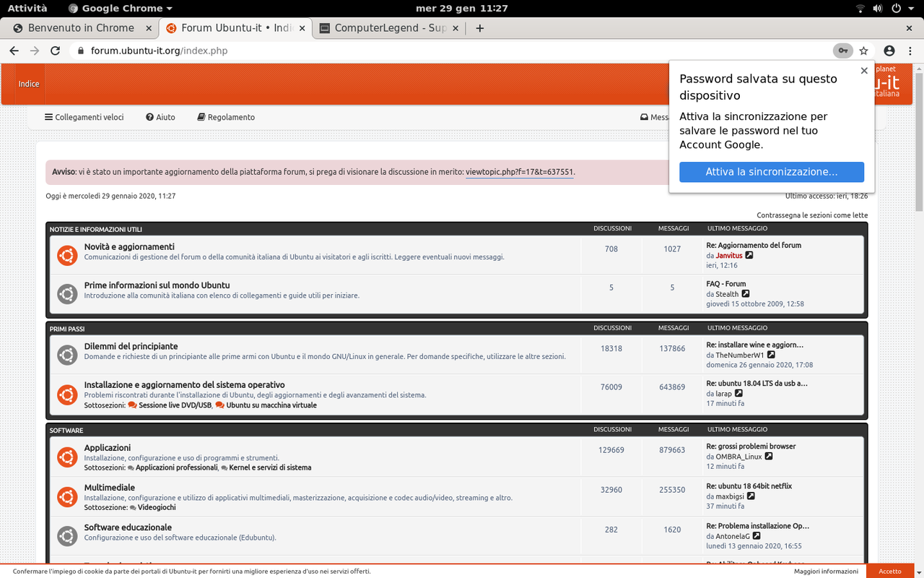The width and height of the screenshot is (924, 578).
Task: Open the Videogiochi subsection
Action: [157, 507]
